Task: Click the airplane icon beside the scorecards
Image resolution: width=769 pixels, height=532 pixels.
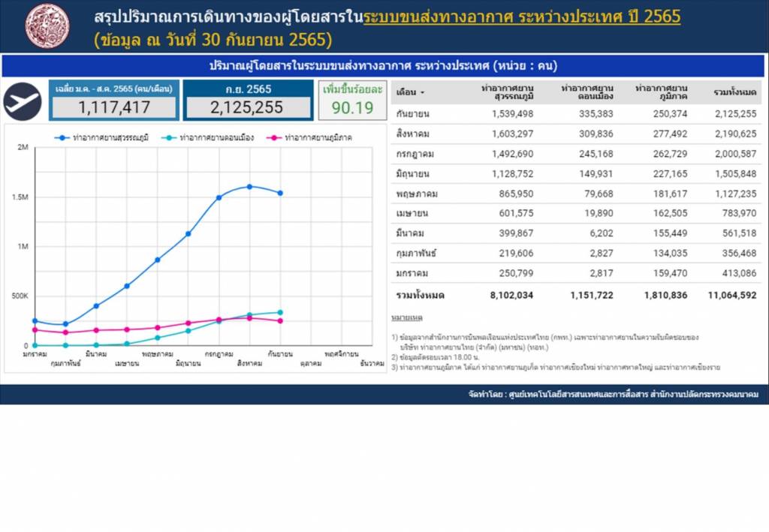Action: (x=23, y=101)
